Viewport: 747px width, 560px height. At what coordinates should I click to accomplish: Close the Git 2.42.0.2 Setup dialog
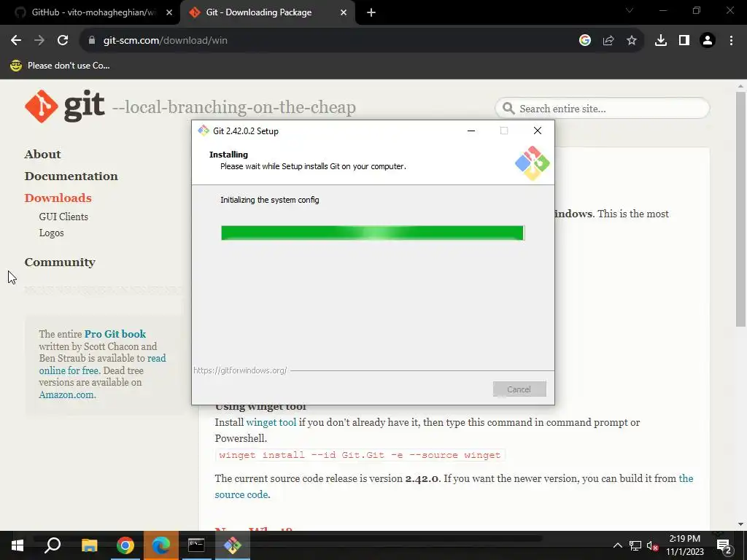(x=538, y=131)
